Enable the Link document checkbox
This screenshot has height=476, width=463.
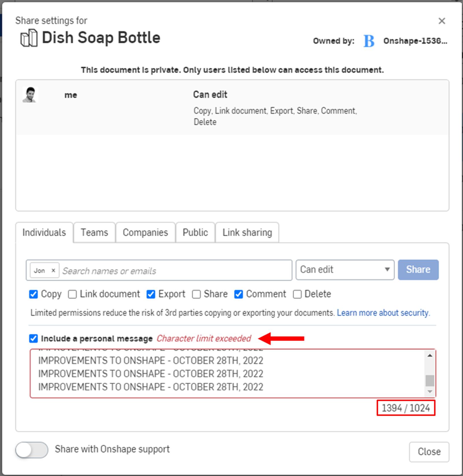point(72,294)
